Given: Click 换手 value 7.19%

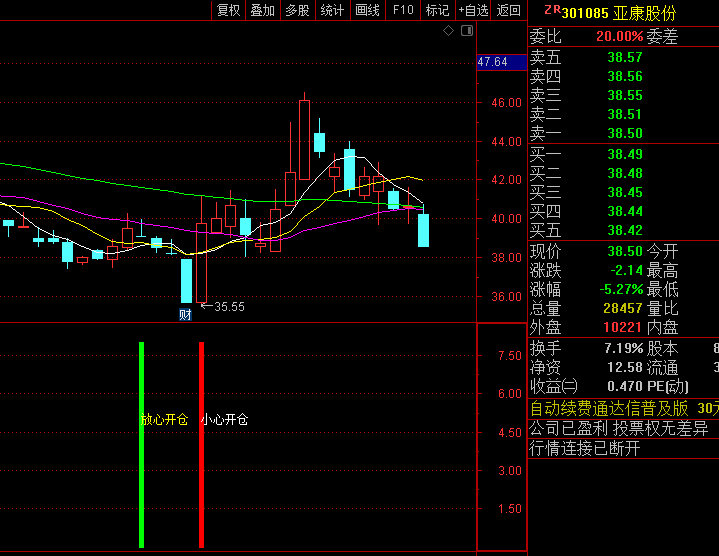Looking at the screenshot, I should (624, 348).
